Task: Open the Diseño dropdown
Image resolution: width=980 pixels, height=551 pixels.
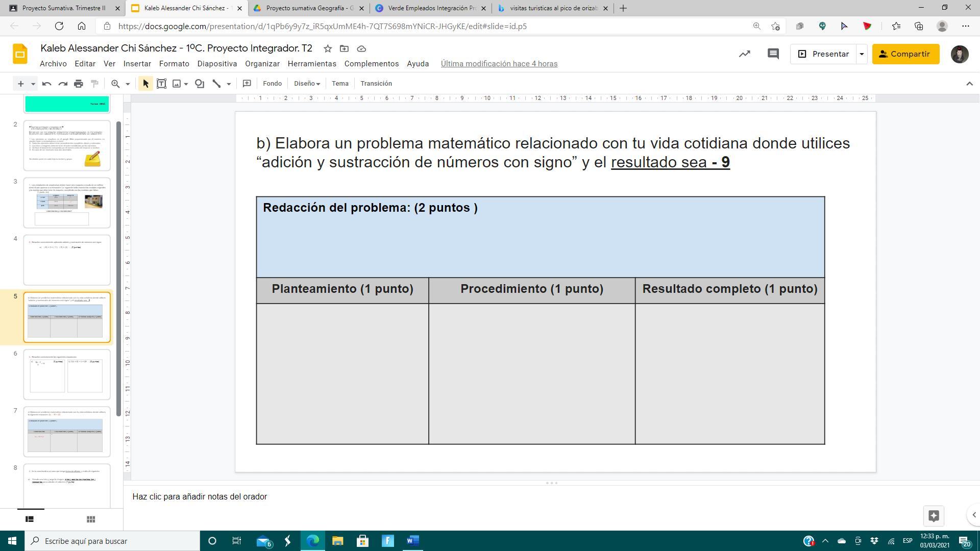Action: [x=307, y=84]
